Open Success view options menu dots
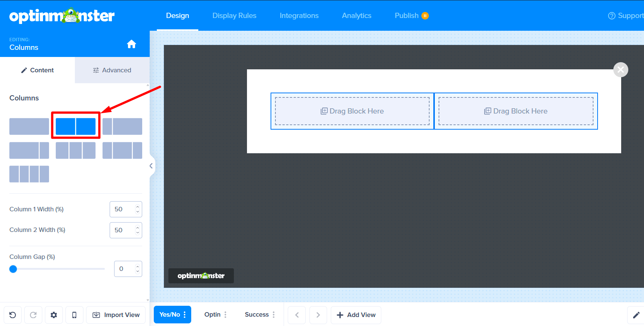 tap(274, 315)
